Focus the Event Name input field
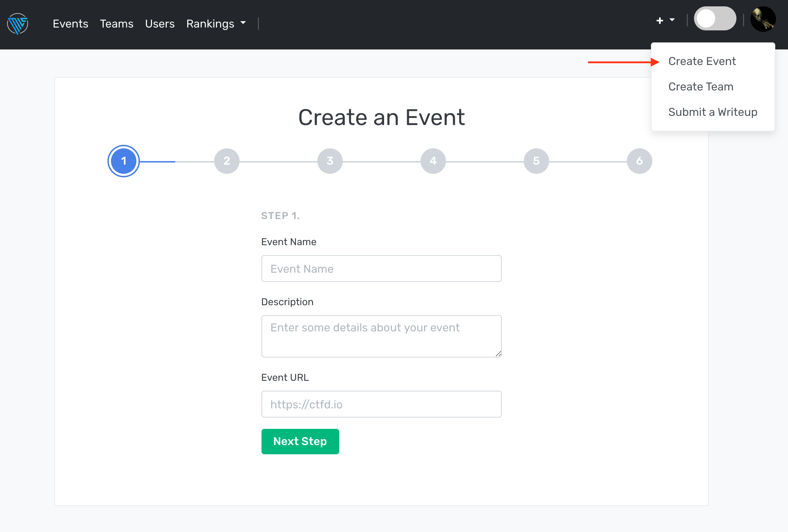Screen dimensions: 788x532 (x=381, y=268)
